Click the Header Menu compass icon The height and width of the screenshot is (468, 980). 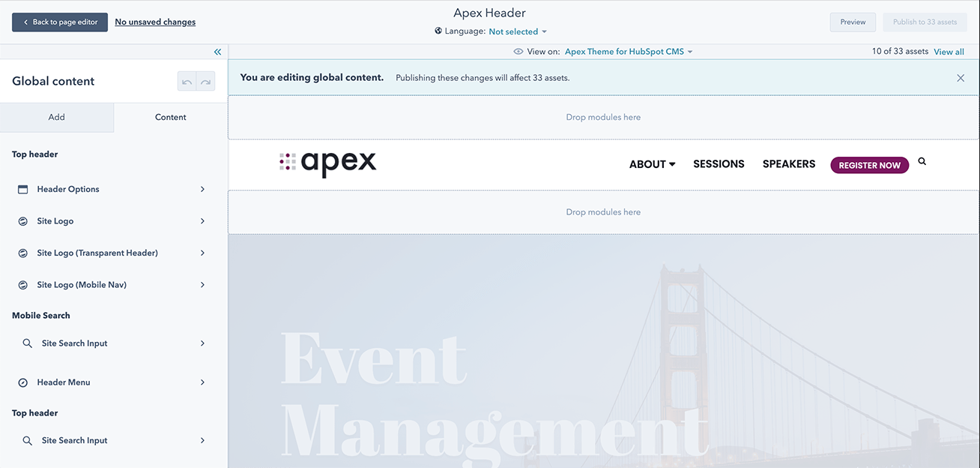tap(22, 382)
